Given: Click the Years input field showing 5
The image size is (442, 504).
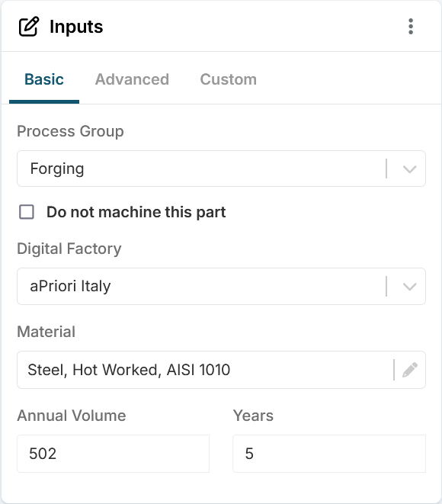Looking at the screenshot, I should 329,454.
